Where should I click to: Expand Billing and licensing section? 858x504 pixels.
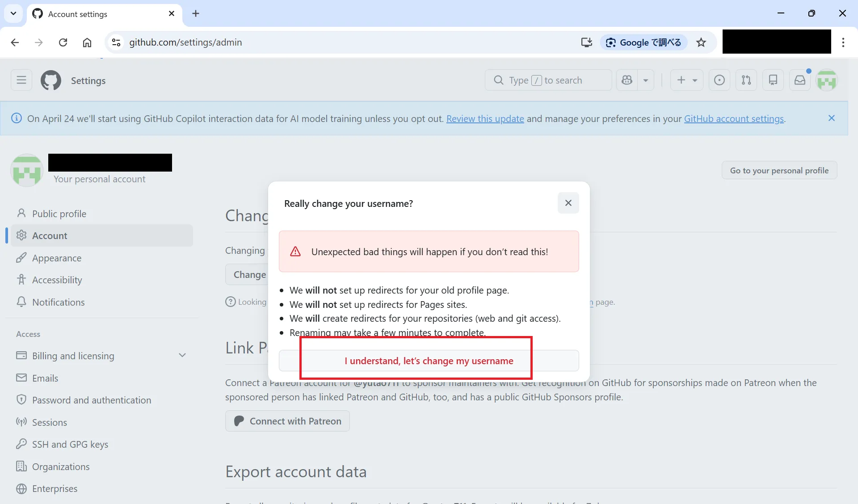click(182, 356)
